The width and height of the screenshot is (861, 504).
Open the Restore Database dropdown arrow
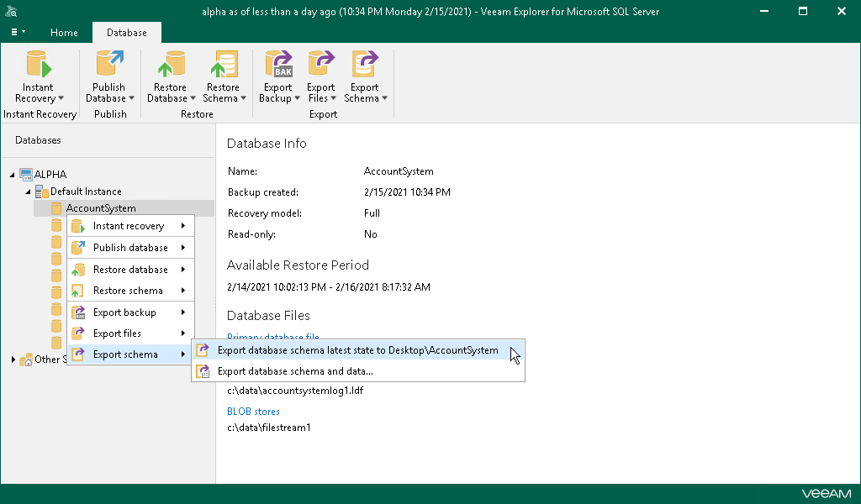[x=193, y=98]
